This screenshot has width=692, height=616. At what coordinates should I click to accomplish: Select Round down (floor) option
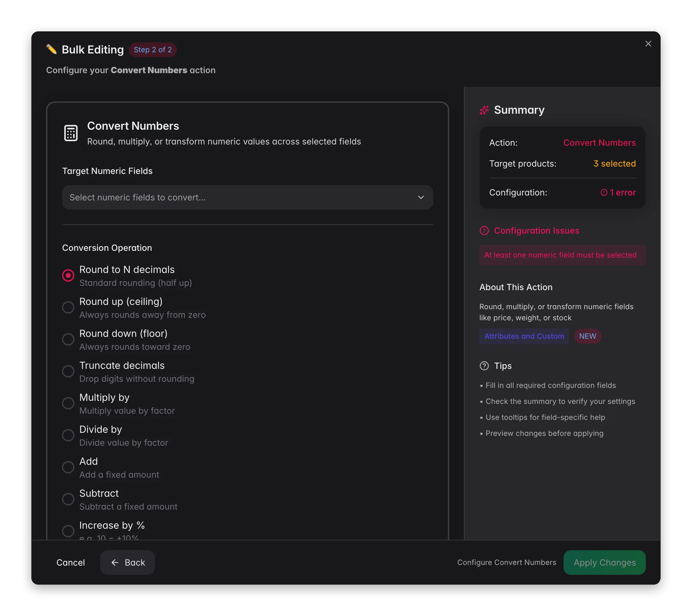click(x=68, y=339)
